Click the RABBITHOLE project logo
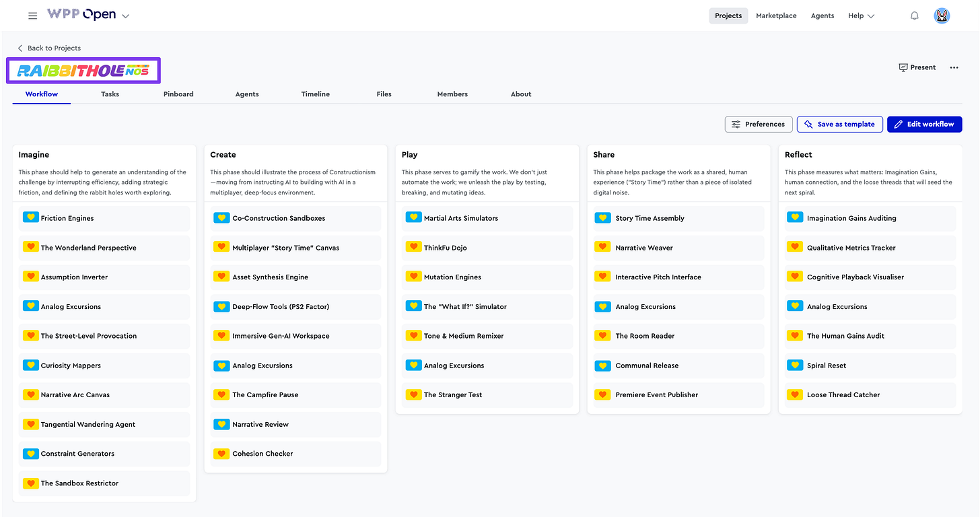Image resolution: width=980 pixels, height=517 pixels. pyautogui.click(x=83, y=70)
